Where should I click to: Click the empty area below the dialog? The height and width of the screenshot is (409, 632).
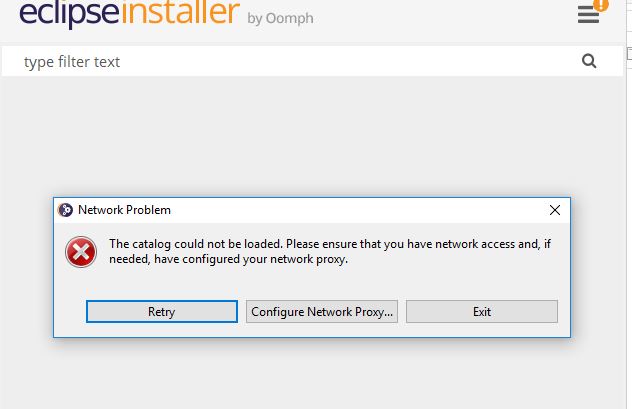click(312, 374)
